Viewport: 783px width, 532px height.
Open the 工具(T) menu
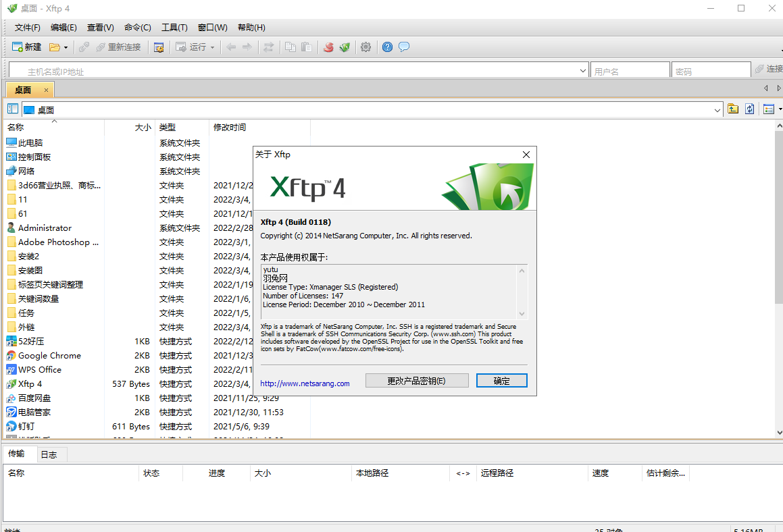coord(174,28)
